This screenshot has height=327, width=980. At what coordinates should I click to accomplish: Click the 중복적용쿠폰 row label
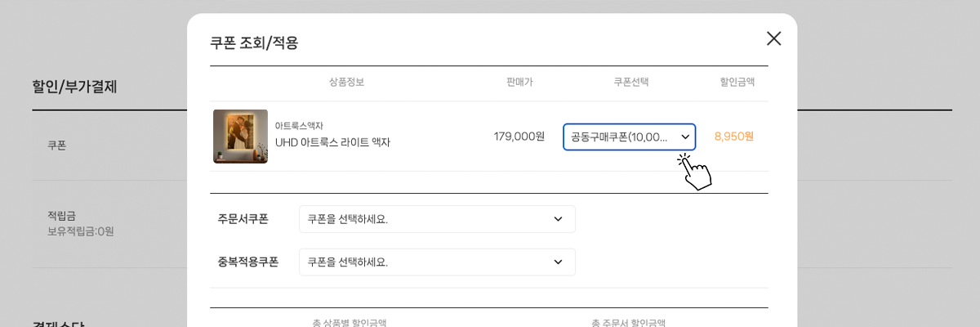pyautogui.click(x=248, y=262)
